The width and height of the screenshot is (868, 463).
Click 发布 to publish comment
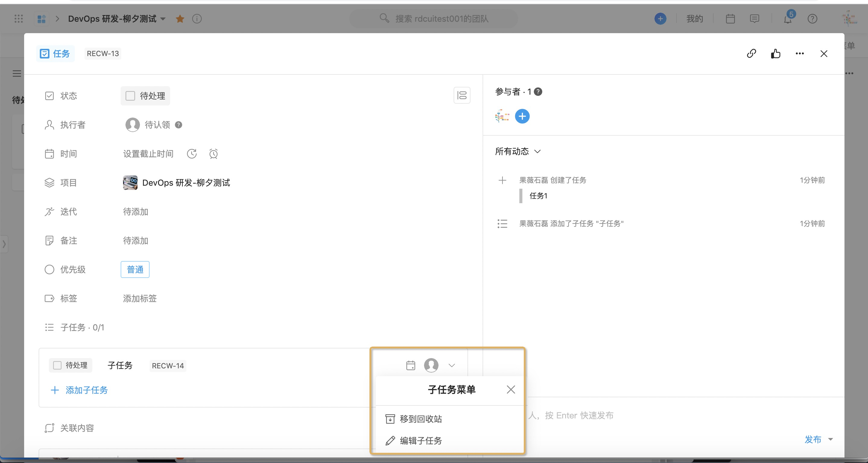coord(813,439)
